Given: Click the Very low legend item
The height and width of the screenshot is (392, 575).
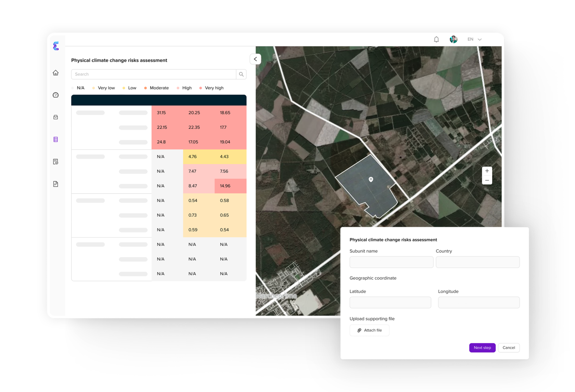Looking at the screenshot, I should click(x=104, y=88).
